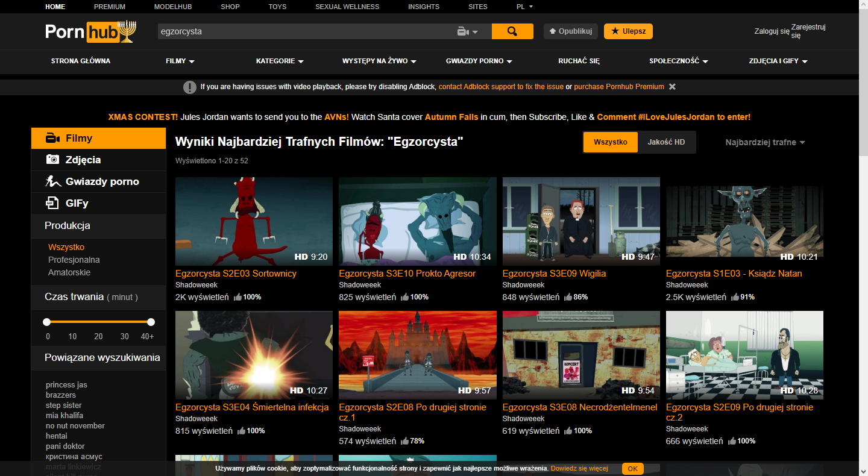Open the Najbardziej trafne sort dropdown
Image resolution: width=868 pixels, height=476 pixels.
coord(766,142)
